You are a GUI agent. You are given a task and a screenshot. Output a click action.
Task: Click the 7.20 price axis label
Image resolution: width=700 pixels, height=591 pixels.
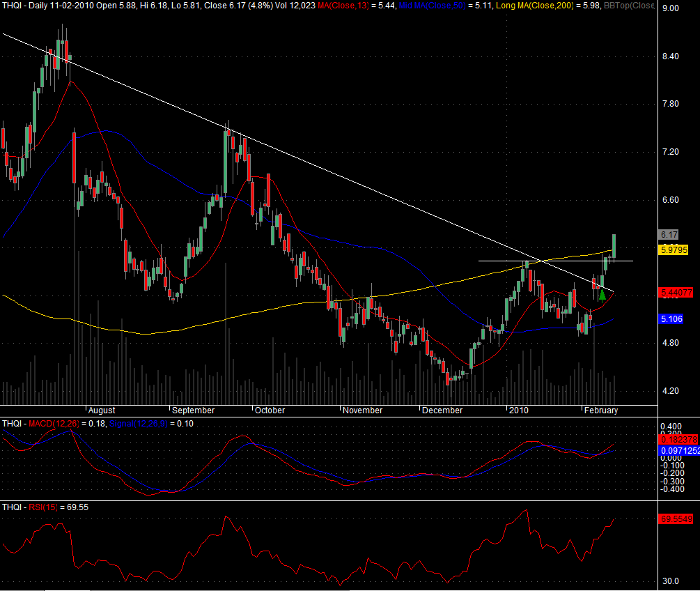(671, 152)
